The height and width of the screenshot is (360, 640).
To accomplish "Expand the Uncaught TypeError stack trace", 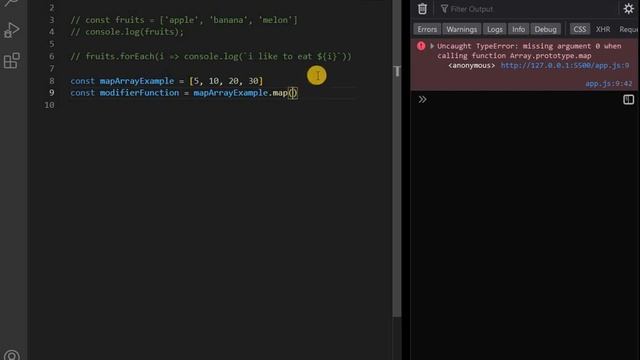I will [432, 46].
